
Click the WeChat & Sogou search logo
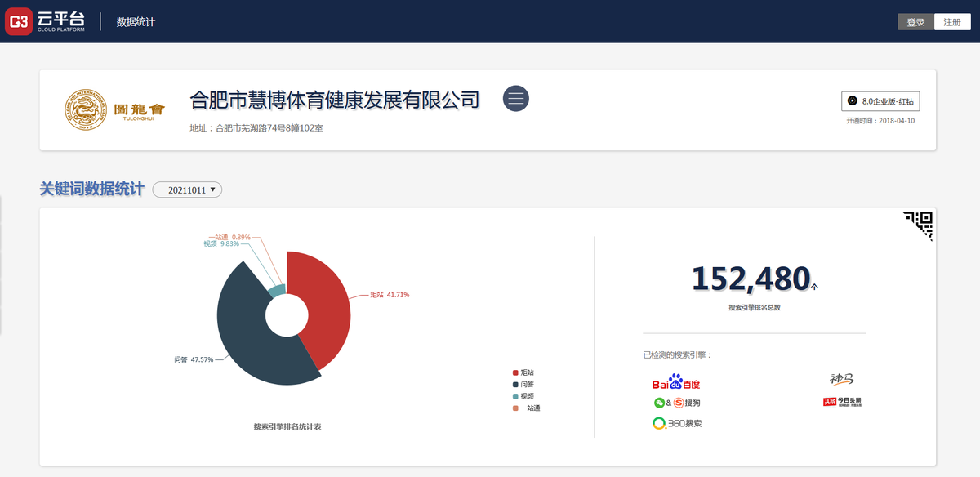[677, 403]
